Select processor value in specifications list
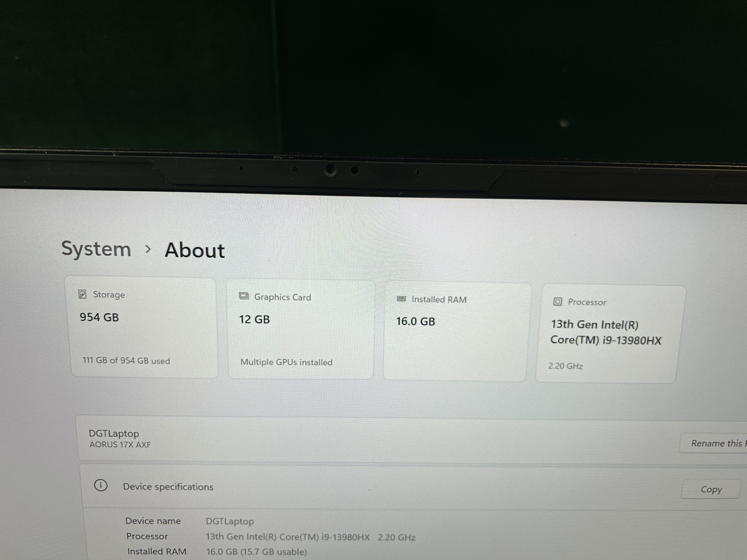 310,537
